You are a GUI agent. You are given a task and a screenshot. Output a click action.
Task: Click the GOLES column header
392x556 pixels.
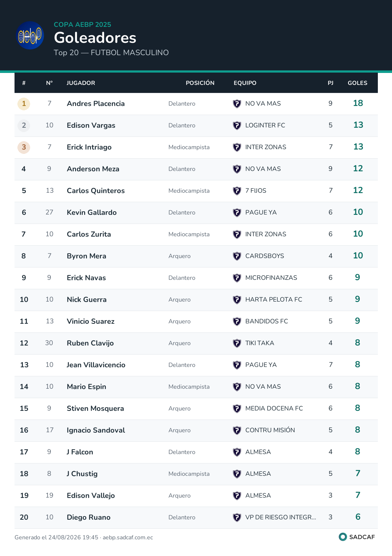pos(358,83)
